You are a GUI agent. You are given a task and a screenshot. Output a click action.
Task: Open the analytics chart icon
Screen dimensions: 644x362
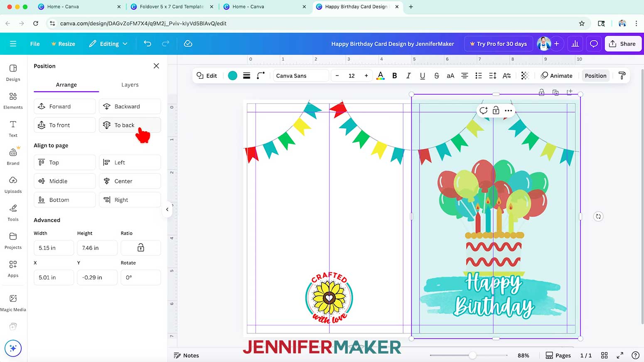pyautogui.click(x=575, y=44)
